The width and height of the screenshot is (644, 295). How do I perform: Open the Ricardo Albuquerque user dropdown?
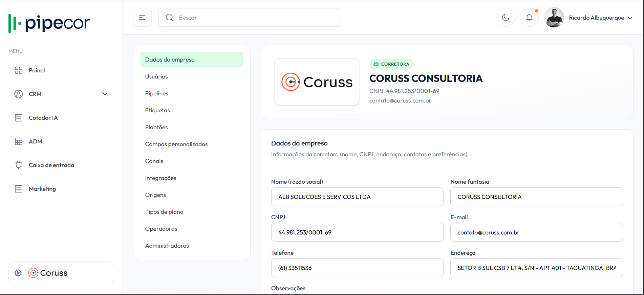click(x=600, y=18)
